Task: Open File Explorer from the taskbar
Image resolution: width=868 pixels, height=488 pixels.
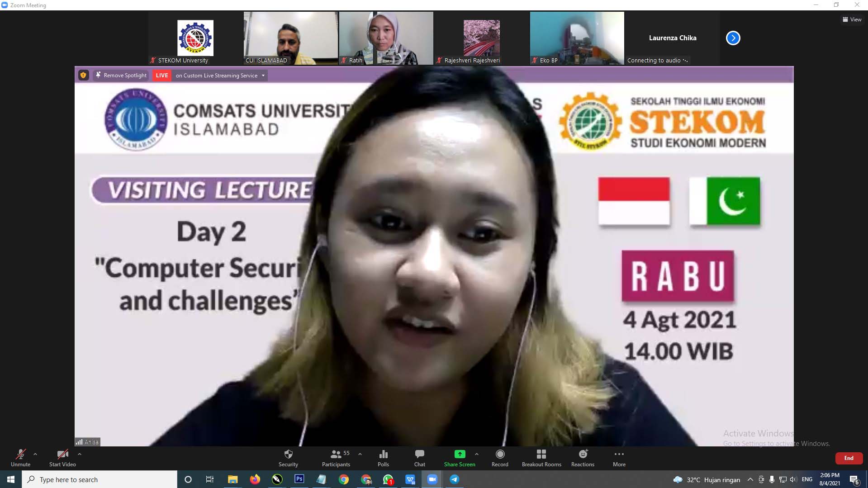Action: click(232, 479)
